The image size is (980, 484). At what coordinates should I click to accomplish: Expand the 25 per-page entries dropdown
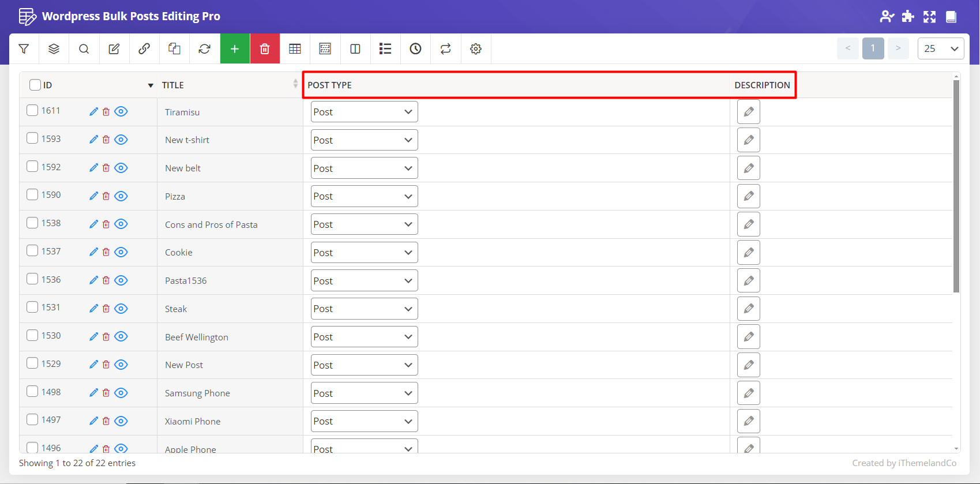click(940, 49)
